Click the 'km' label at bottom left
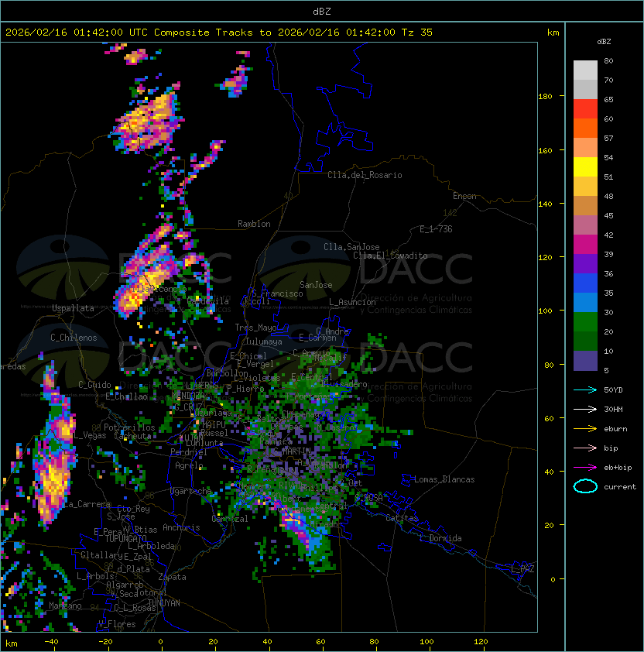The image size is (644, 652). [12, 643]
